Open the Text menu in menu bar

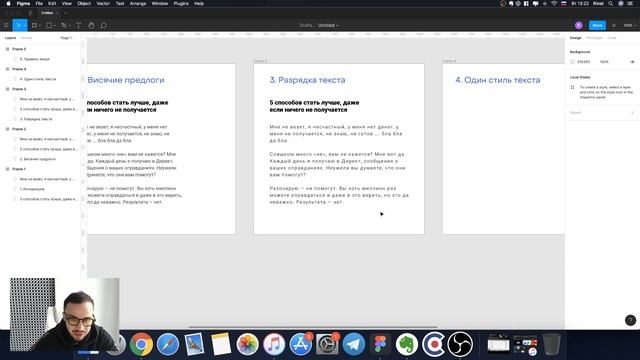[120, 4]
